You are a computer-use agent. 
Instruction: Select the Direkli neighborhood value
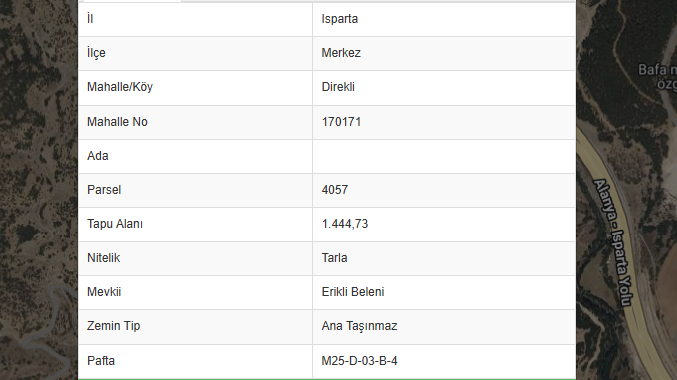338,87
